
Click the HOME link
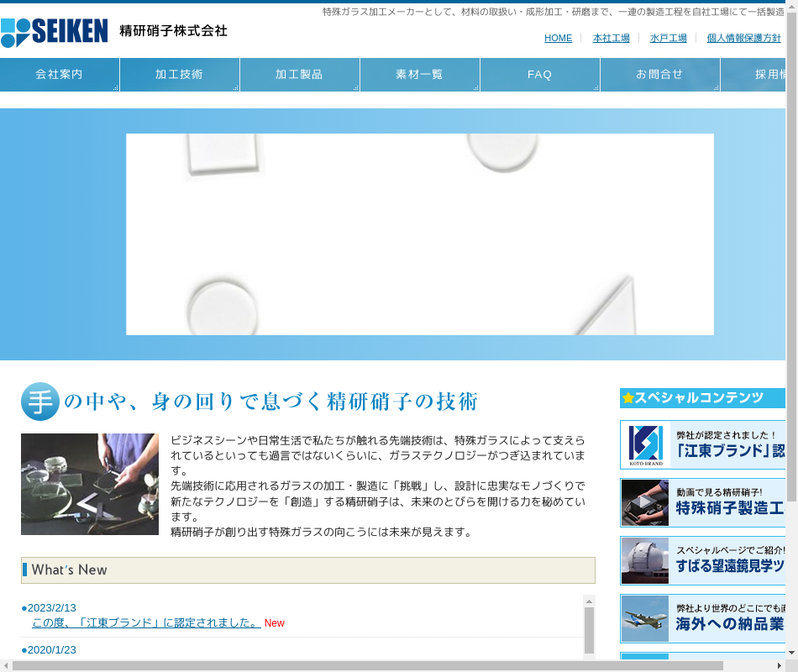click(x=558, y=39)
